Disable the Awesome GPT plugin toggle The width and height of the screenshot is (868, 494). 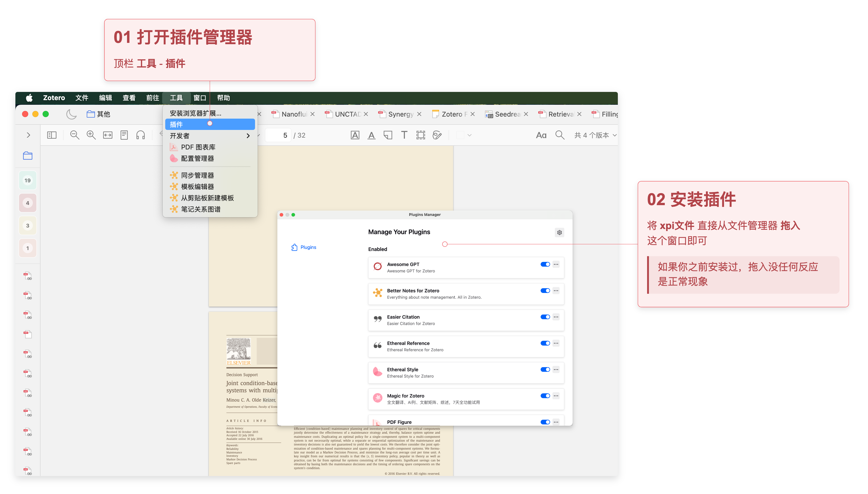click(x=545, y=264)
